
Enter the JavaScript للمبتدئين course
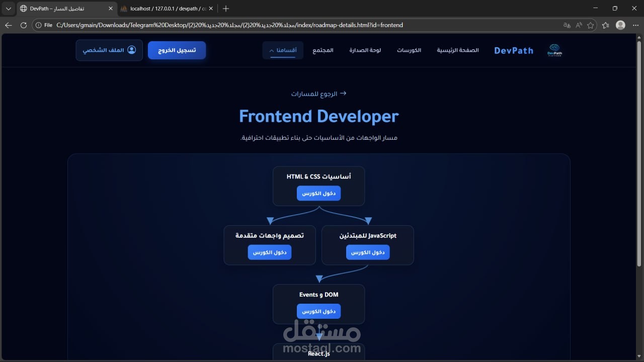pyautogui.click(x=368, y=252)
